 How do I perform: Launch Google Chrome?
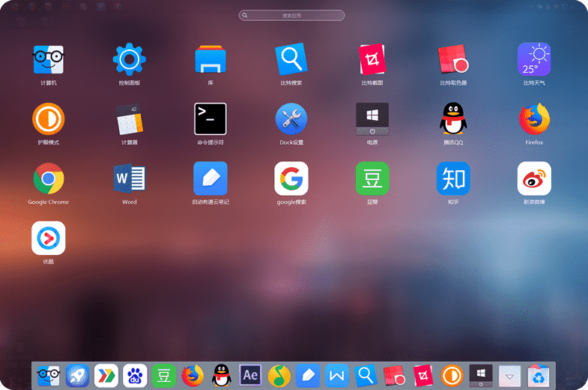[x=49, y=178]
